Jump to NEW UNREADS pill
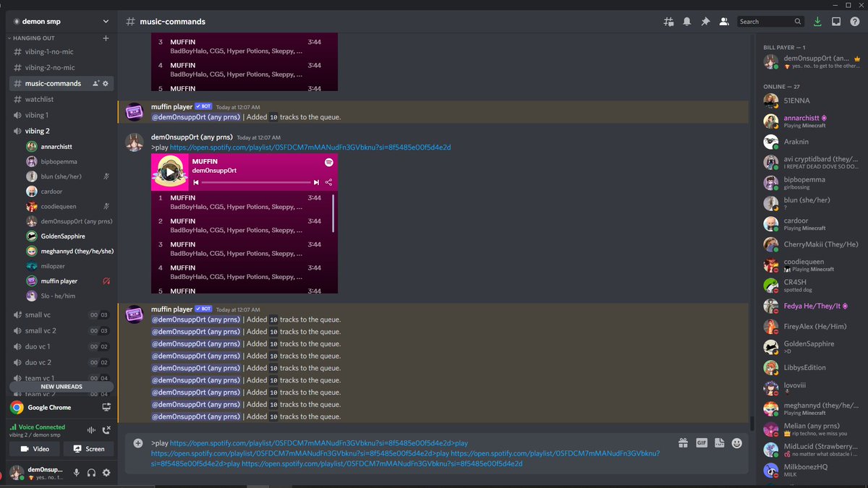This screenshot has height=488, width=868. pos(61,387)
